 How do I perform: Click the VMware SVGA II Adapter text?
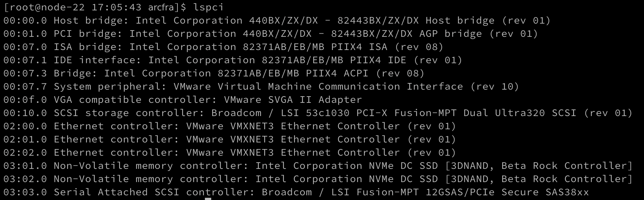pos(293,100)
